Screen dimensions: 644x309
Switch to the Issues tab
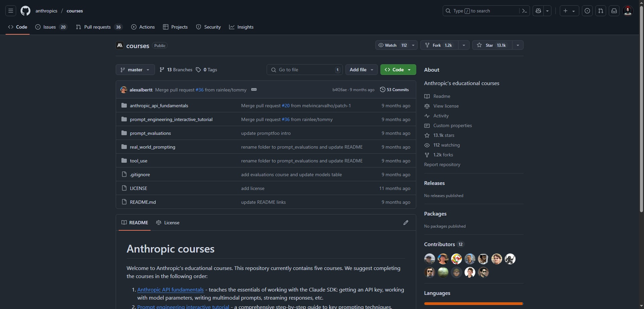51,27
